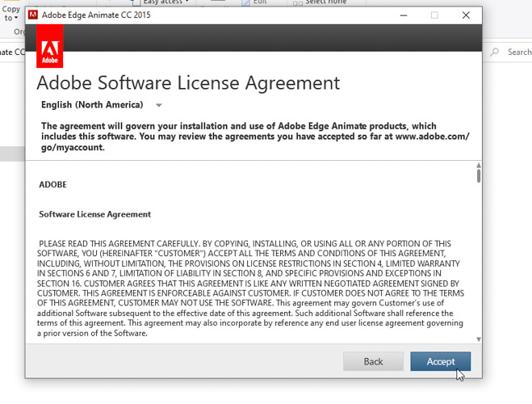Choose Select none in Explorer ribbon
The height and width of the screenshot is (404, 532).
tap(325, 2)
